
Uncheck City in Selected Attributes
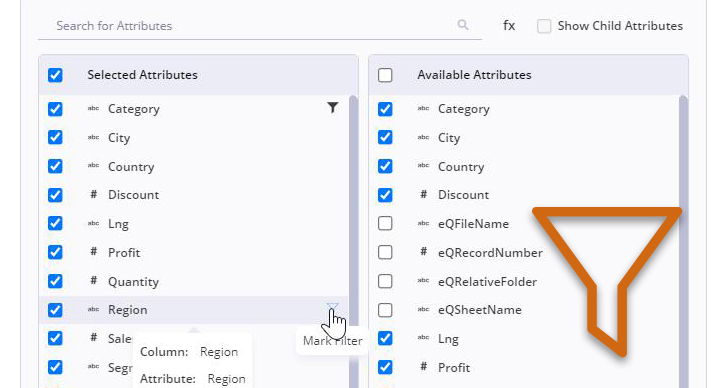(55, 137)
